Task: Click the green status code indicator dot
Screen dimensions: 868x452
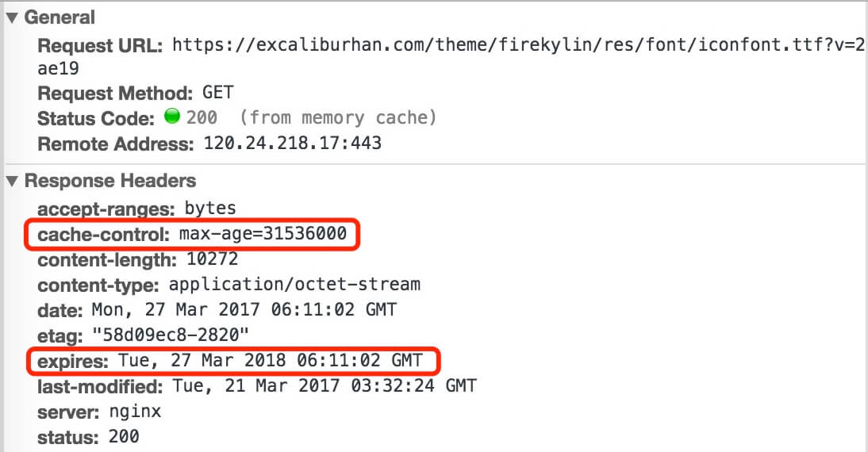Action: pos(172,117)
